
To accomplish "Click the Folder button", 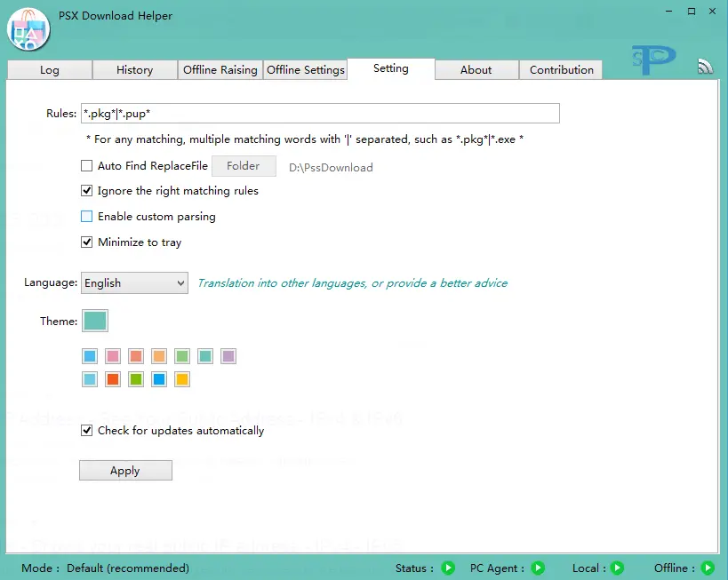I will pos(243,166).
